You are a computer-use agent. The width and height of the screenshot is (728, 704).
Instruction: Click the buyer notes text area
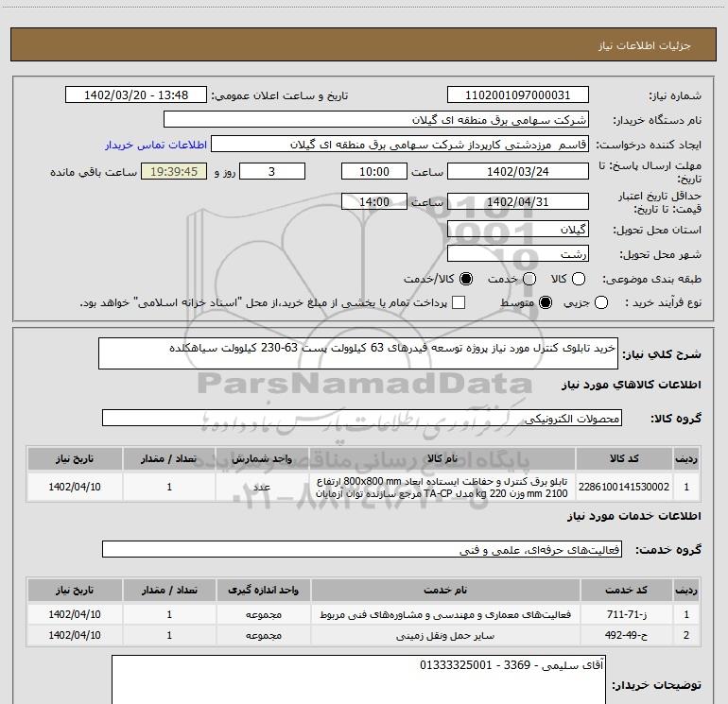click(x=358, y=679)
